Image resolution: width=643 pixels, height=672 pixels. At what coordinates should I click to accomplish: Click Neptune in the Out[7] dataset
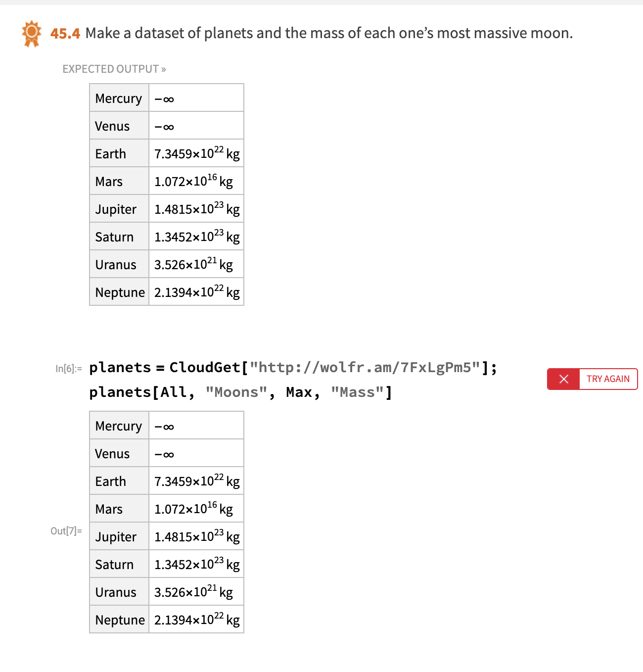coord(120,620)
